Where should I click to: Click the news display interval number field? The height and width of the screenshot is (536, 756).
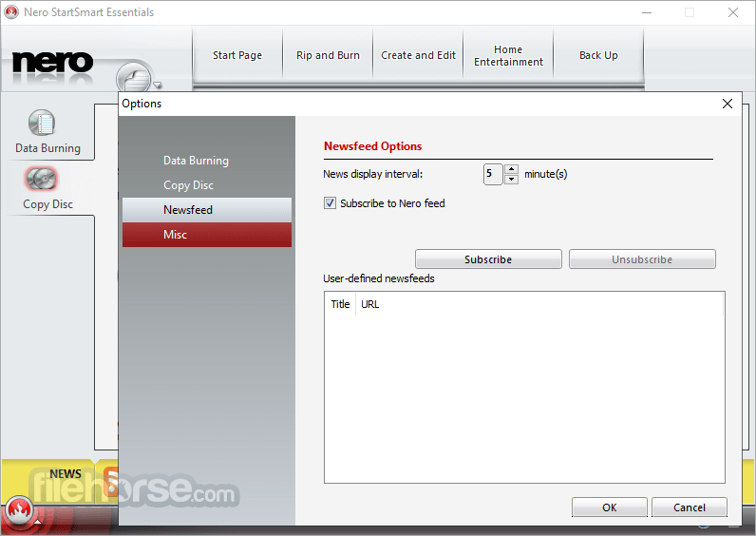(493, 174)
